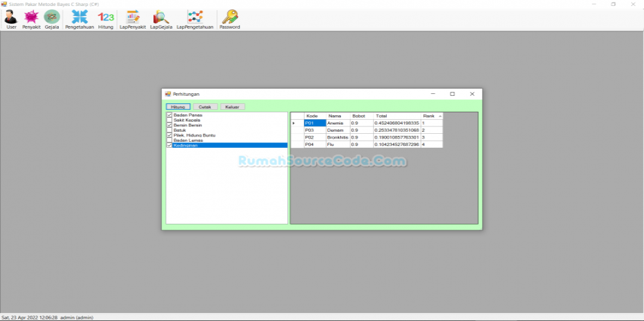Click the Kode column header
Viewport: 644px width, 321px height.
[315, 116]
